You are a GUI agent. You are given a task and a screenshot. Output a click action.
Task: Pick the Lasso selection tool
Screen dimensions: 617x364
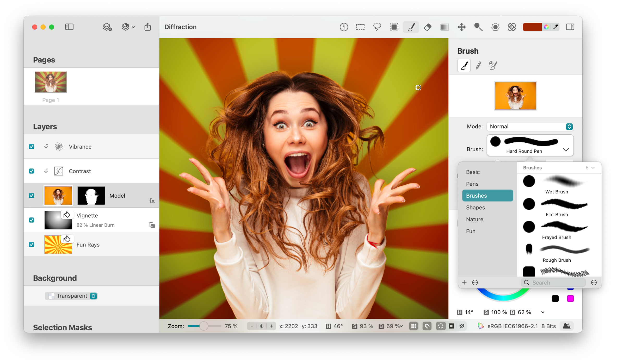point(377,27)
